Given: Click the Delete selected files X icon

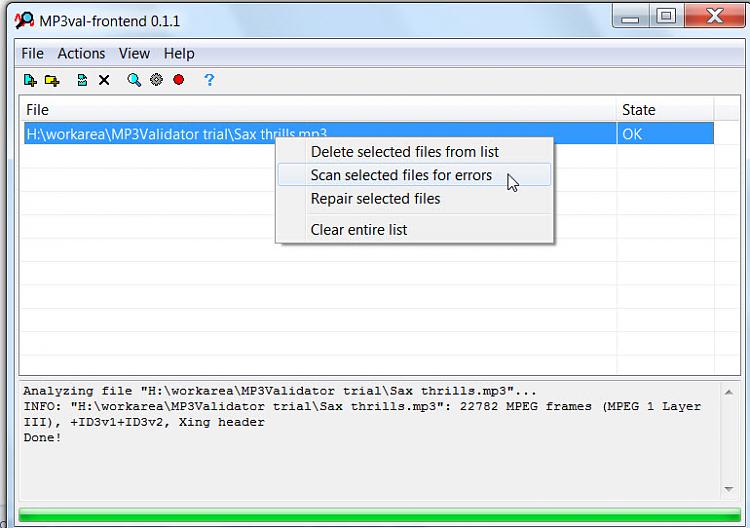Looking at the screenshot, I should coord(104,80).
